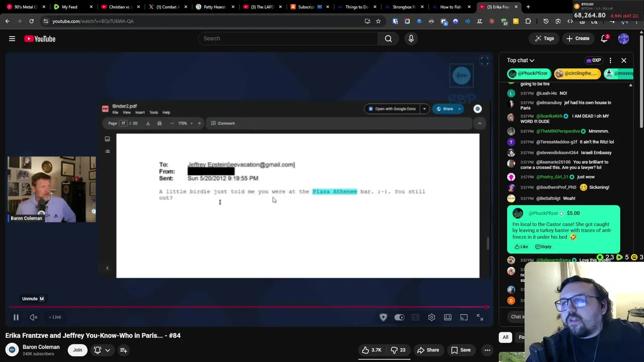Open the Baron Coleman channel avatar
Screen dimensions: 644x362
click(12, 350)
